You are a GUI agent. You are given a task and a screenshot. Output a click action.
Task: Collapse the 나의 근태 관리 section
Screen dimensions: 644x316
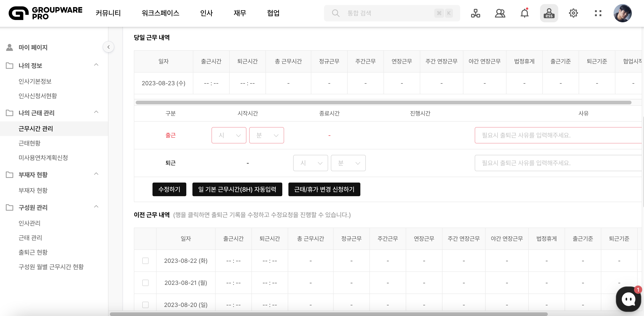tap(96, 112)
